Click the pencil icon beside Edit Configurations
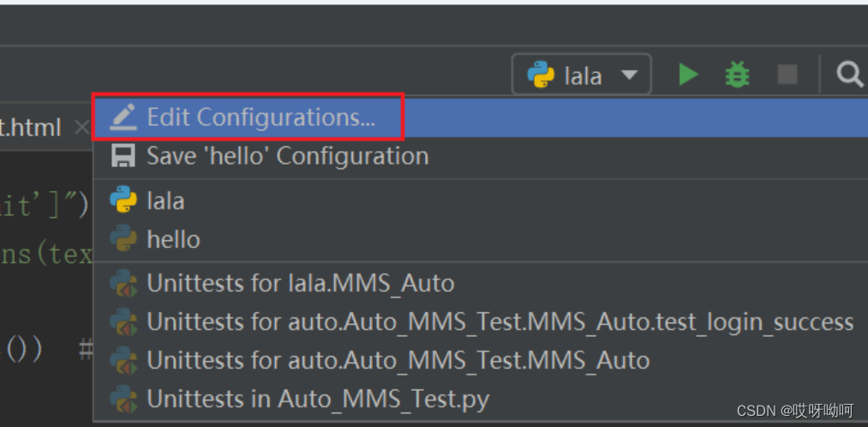 click(124, 117)
